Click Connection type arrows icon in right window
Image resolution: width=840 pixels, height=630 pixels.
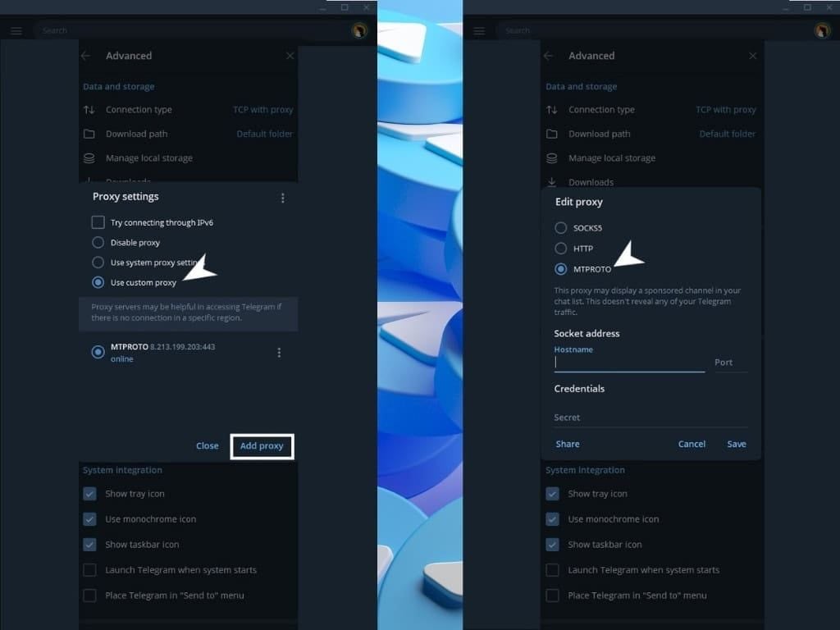(x=552, y=110)
